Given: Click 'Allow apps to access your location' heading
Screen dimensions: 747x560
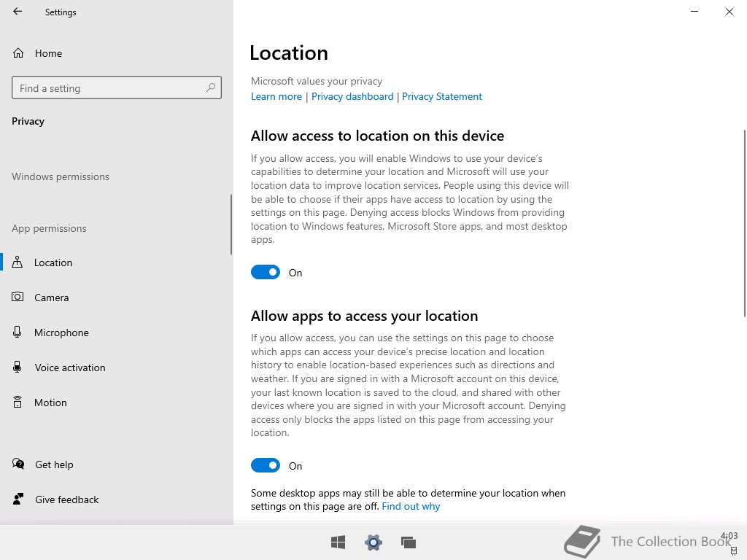Looking at the screenshot, I should click(x=365, y=316).
